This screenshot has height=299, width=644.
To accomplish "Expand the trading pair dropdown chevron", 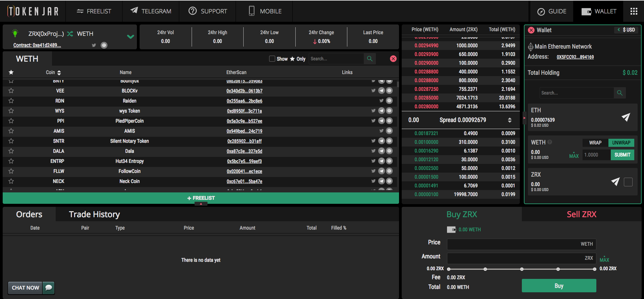I will (x=131, y=37).
